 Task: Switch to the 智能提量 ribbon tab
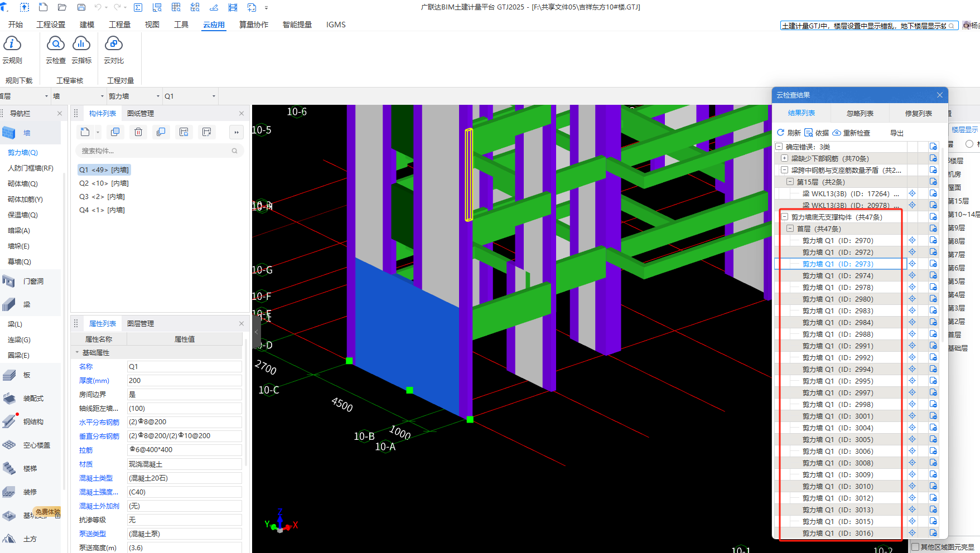(x=297, y=25)
